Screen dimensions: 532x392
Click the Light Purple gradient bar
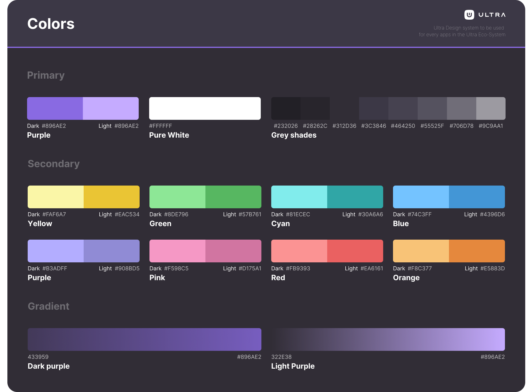388,339
